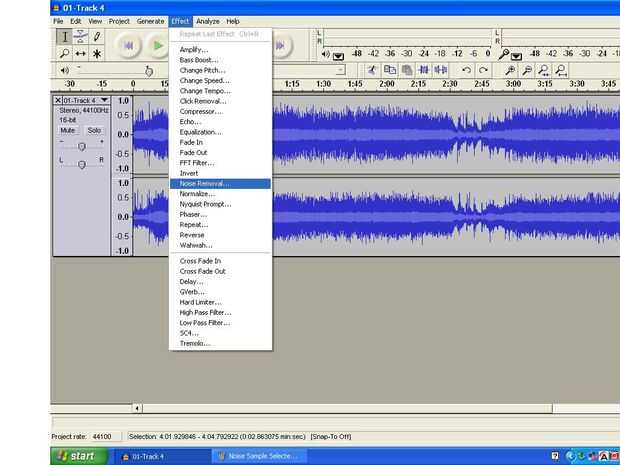
Task: Click the Redo arrow icon
Action: tap(483, 70)
